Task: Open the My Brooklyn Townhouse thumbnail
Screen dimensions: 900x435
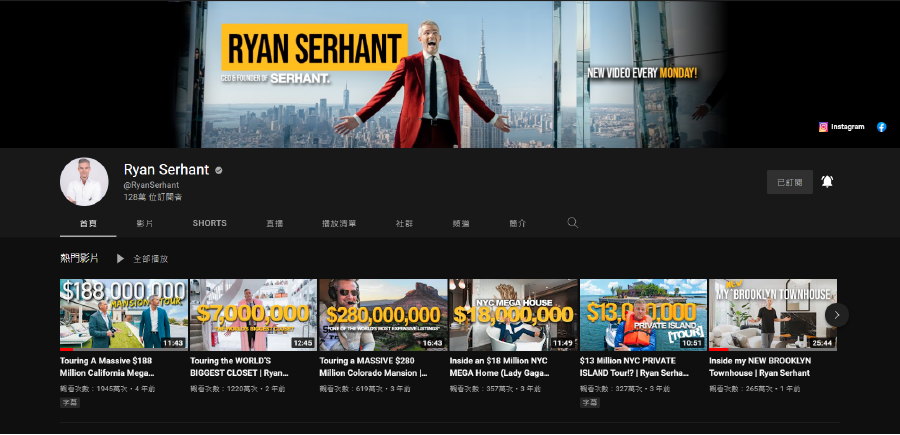Action: point(773,314)
